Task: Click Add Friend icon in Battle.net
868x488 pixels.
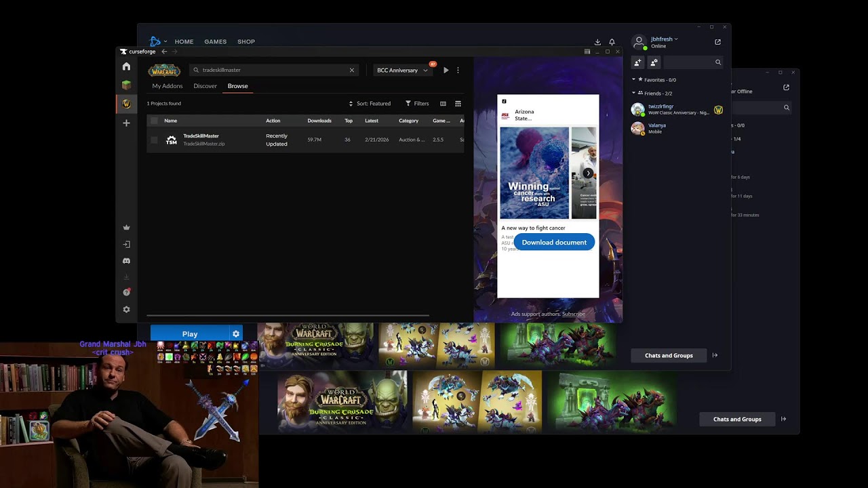Action: pyautogui.click(x=637, y=62)
